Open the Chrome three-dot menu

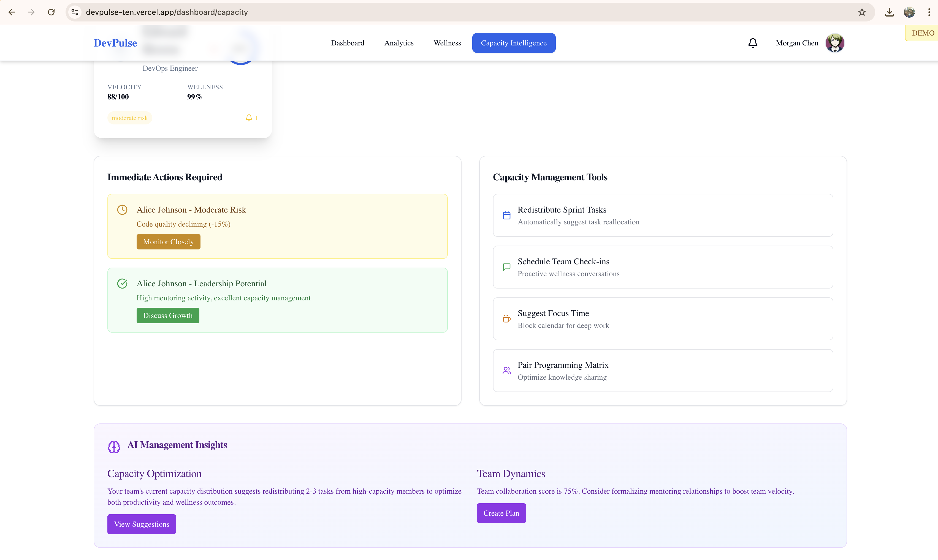point(929,12)
